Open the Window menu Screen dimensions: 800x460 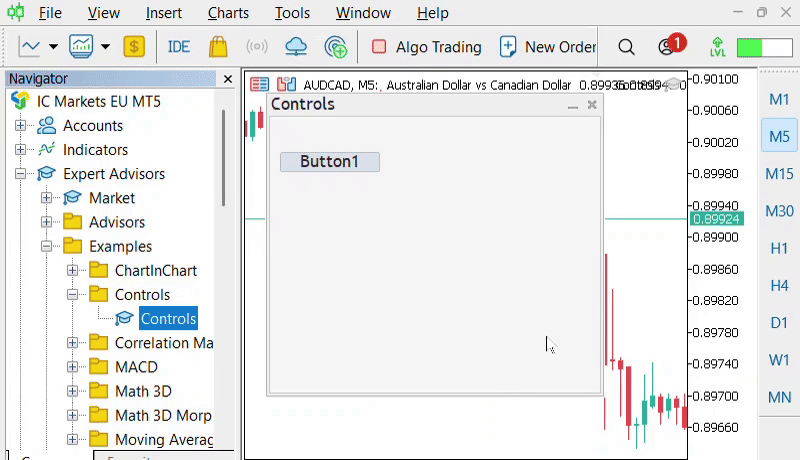click(363, 13)
